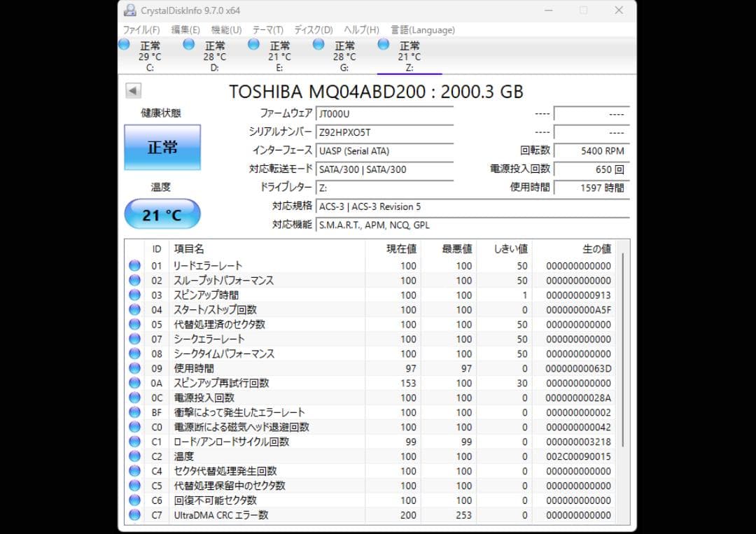This screenshot has height=534, width=756.
Task: Click status icon of row 0C 電源投入回数
Action: click(x=134, y=398)
